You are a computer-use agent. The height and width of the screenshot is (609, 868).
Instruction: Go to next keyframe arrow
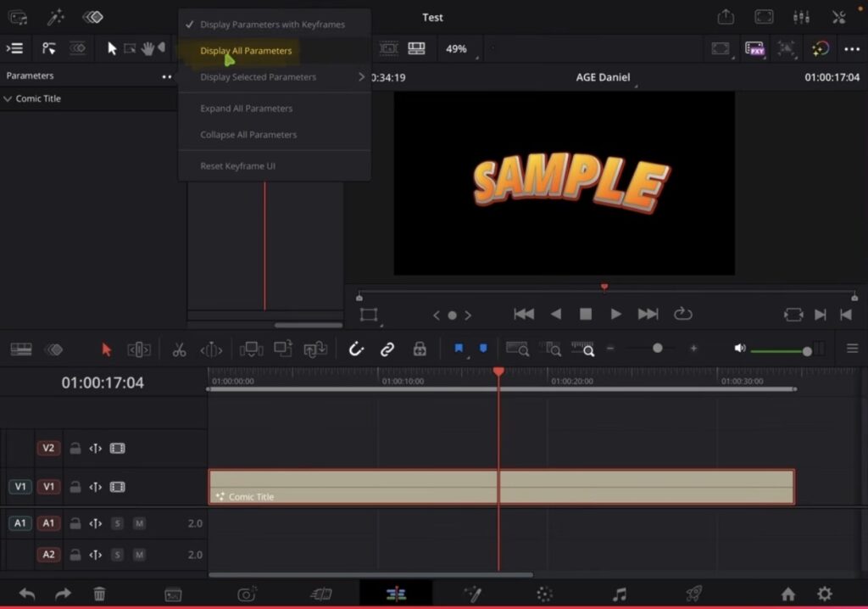pyautogui.click(x=468, y=316)
